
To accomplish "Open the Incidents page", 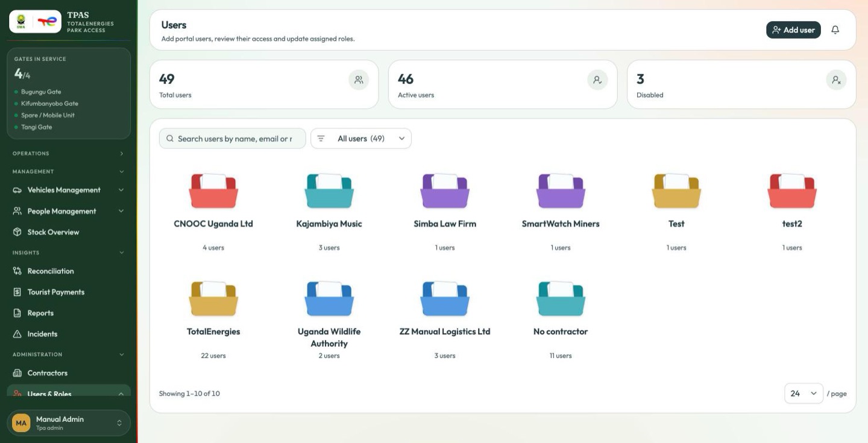I will pyautogui.click(x=69, y=334).
